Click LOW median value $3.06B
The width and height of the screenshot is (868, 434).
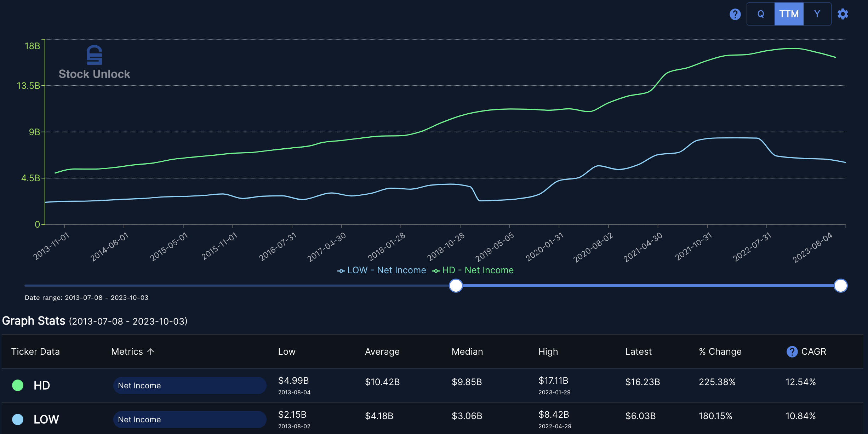tap(467, 416)
